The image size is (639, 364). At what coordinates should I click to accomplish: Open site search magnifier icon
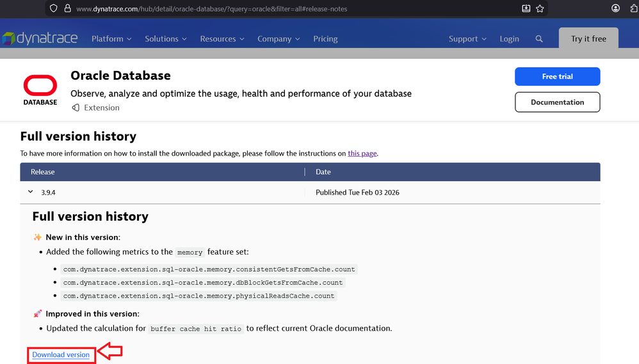539,38
